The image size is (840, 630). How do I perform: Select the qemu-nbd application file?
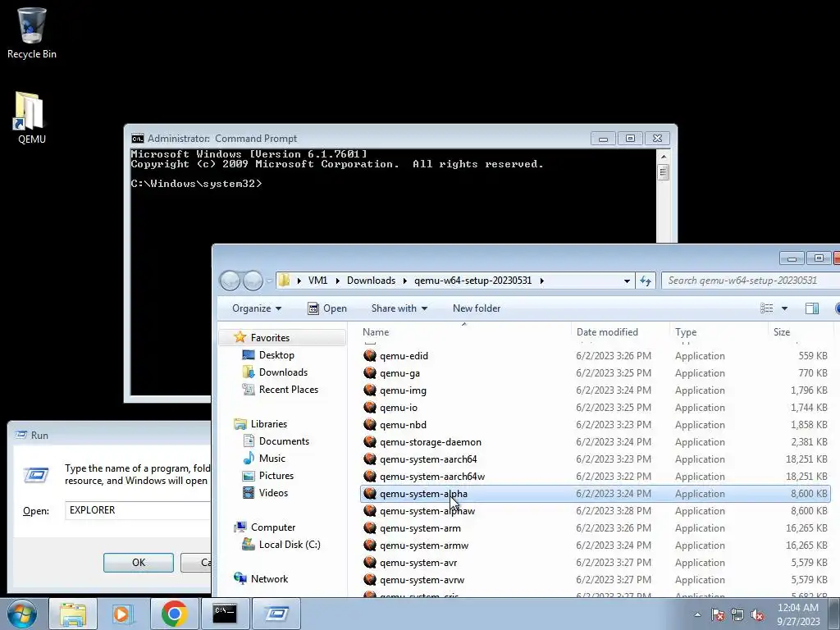(596, 425)
